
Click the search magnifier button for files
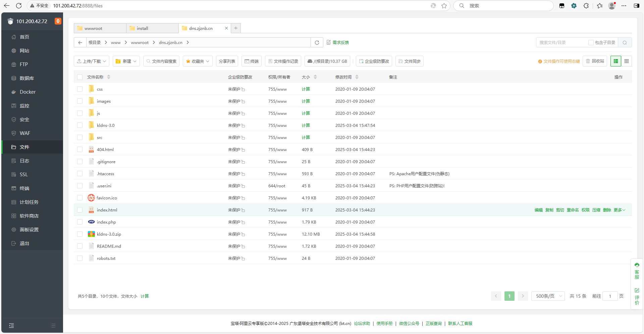click(625, 43)
